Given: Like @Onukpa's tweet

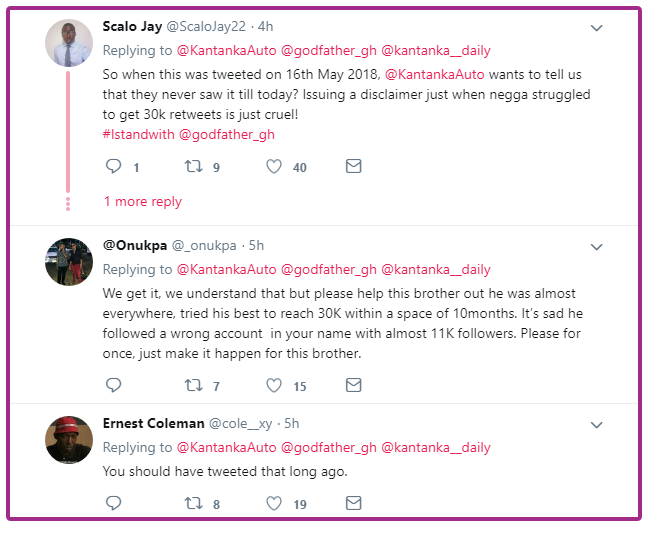Looking at the screenshot, I should (274, 385).
